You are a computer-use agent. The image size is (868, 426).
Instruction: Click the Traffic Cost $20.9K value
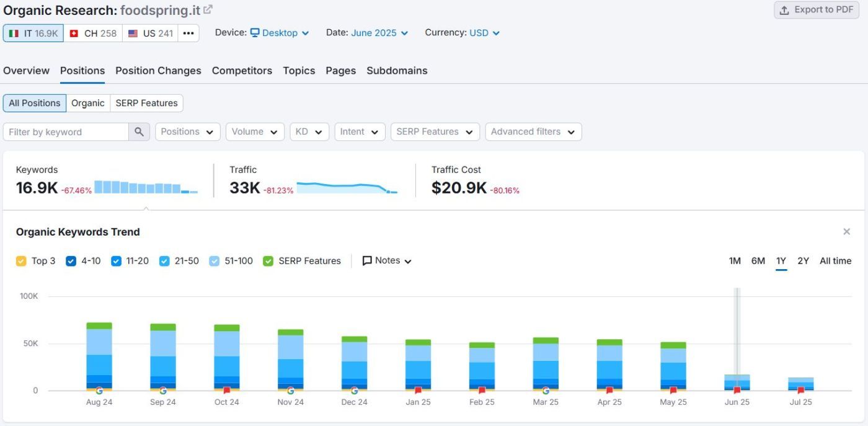459,188
